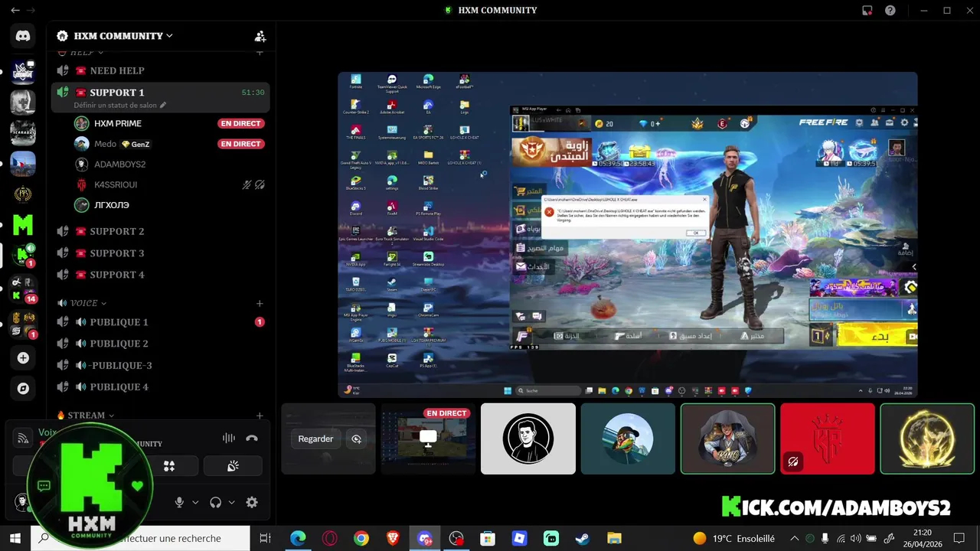Viewport: 980px width, 551px height.
Task: Show hidden system tray icons
Action: tap(794, 539)
